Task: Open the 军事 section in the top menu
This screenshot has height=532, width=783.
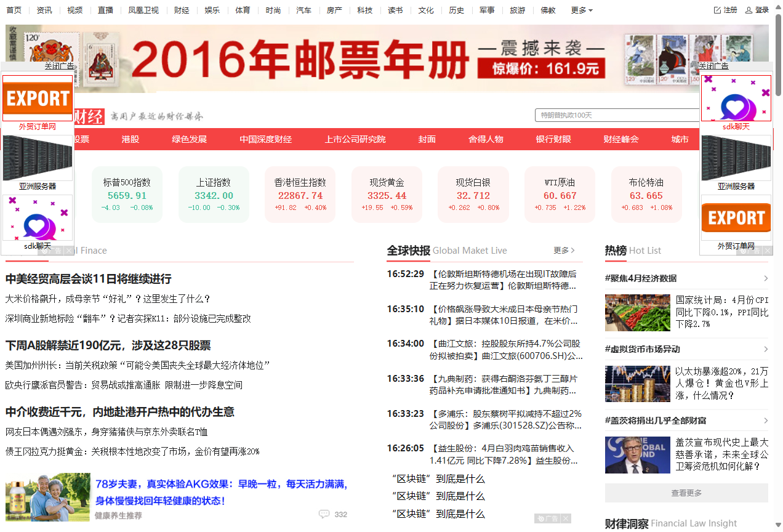Action: pos(486,10)
